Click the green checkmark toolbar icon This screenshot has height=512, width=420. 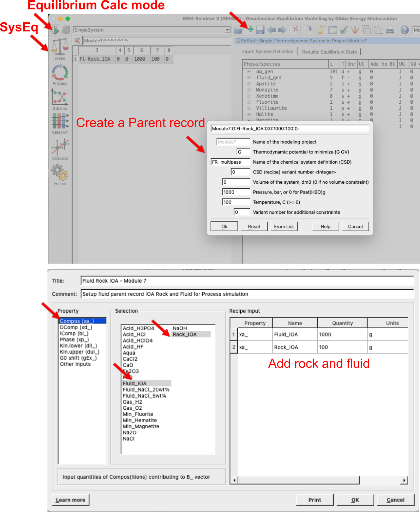344,30
